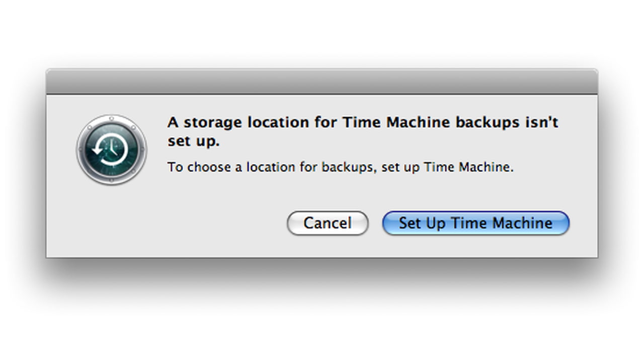This screenshot has width=644, height=362.
Task: Click the Time Machine clock icon
Action: [x=112, y=150]
